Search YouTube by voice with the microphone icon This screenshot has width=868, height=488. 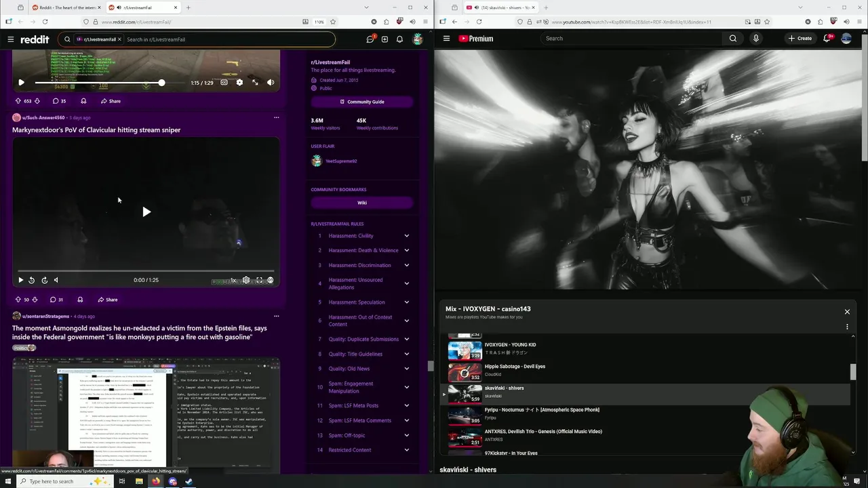pos(755,39)
